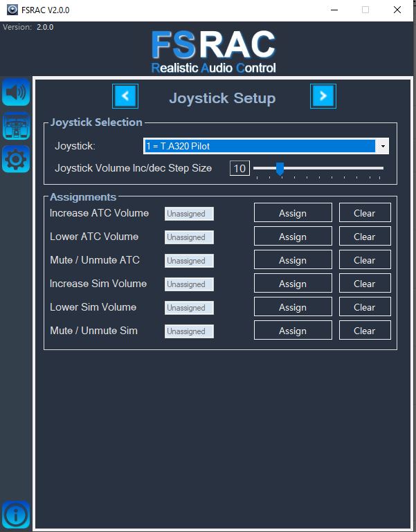The height and width of the screenshot is (532, 416).
Task: Open the audio volume page speaker icon
Action: click(x=16, y=92)
